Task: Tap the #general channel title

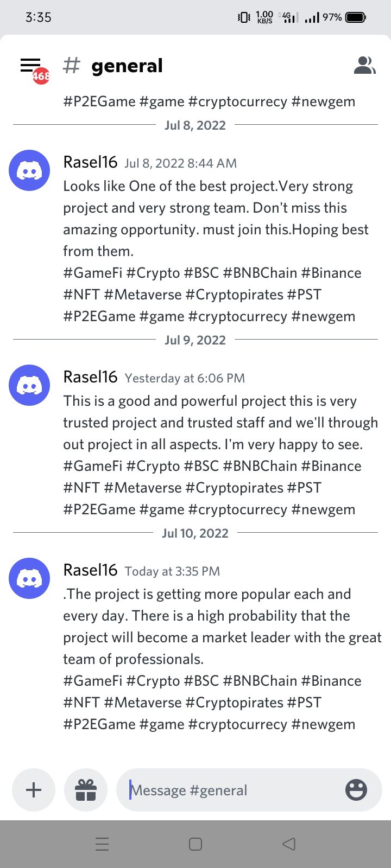Action: [x=127, y=66]
